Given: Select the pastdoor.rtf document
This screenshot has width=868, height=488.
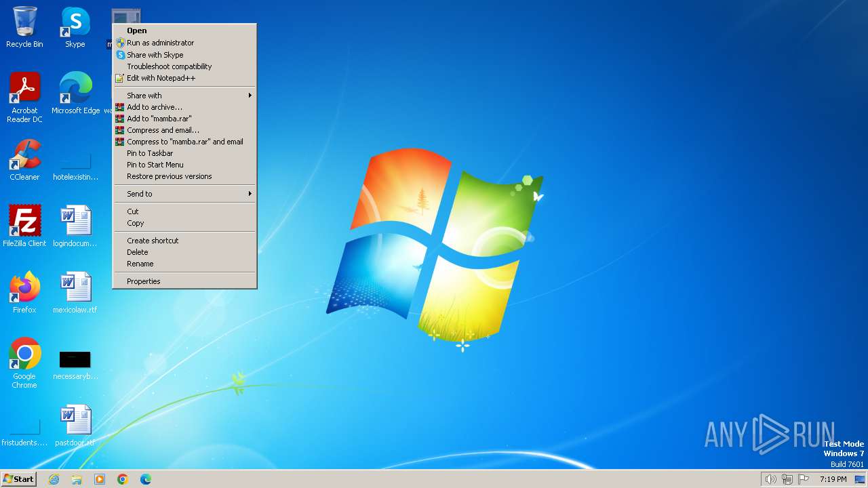Looking at the screenshot, I should coord(75,426).
